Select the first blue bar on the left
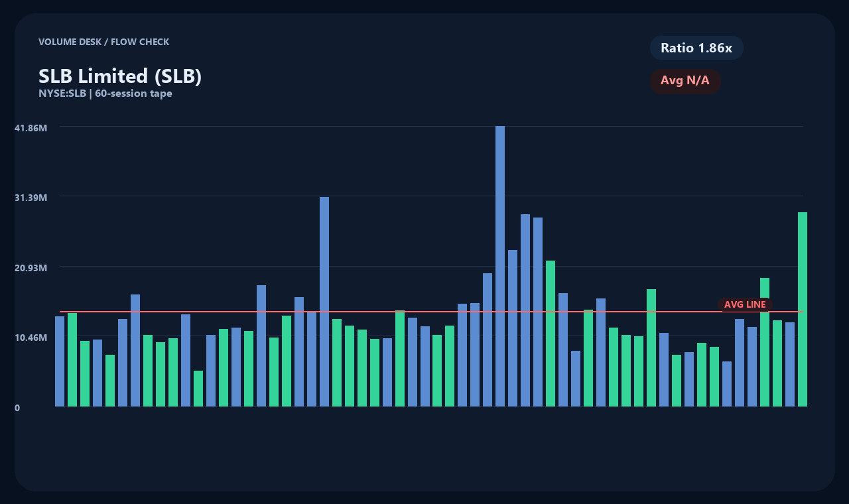The width and height of the screenshot is (849, 504). [60, 361]
